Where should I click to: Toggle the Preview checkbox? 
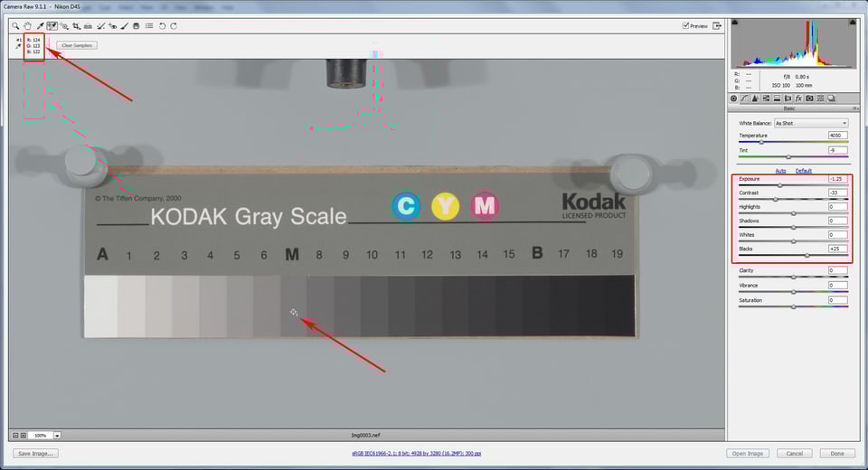pos(686,25)
